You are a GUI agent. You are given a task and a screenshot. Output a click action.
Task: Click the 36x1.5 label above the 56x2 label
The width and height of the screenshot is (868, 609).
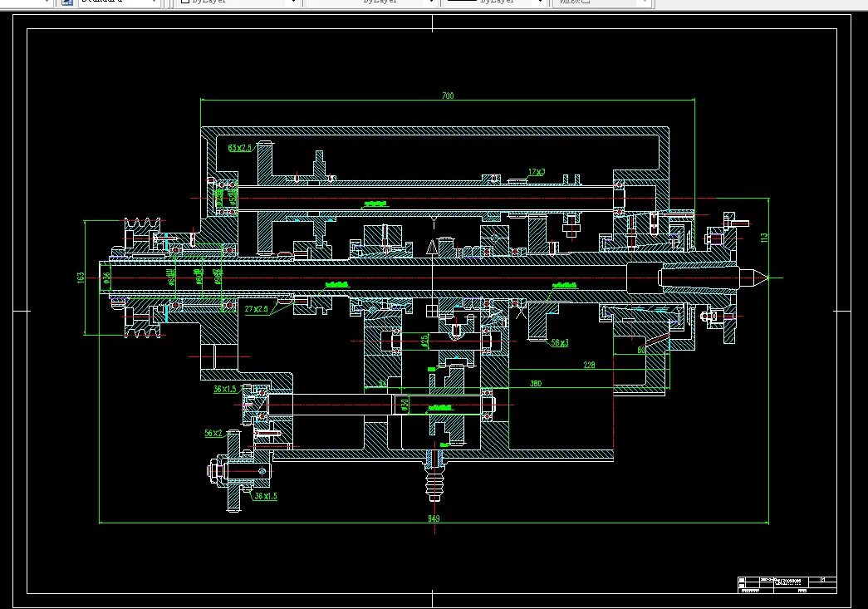[225, 389]
